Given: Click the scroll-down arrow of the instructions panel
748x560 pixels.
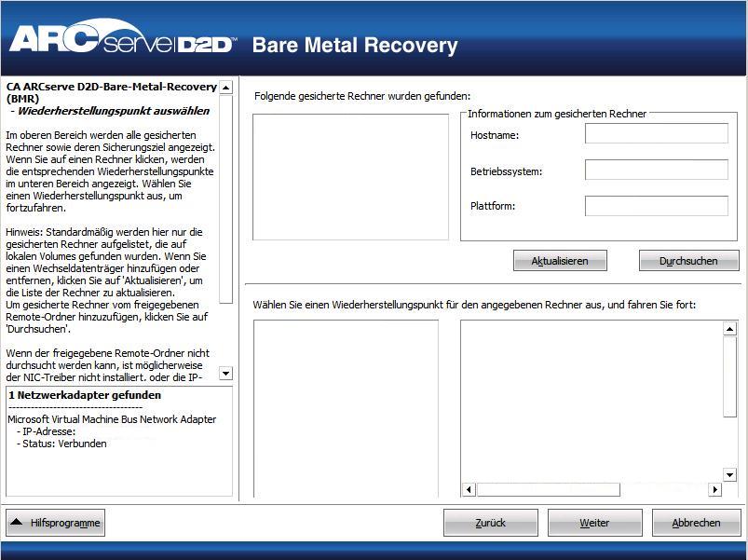Looking at the screenshot, I should [224, 374].
